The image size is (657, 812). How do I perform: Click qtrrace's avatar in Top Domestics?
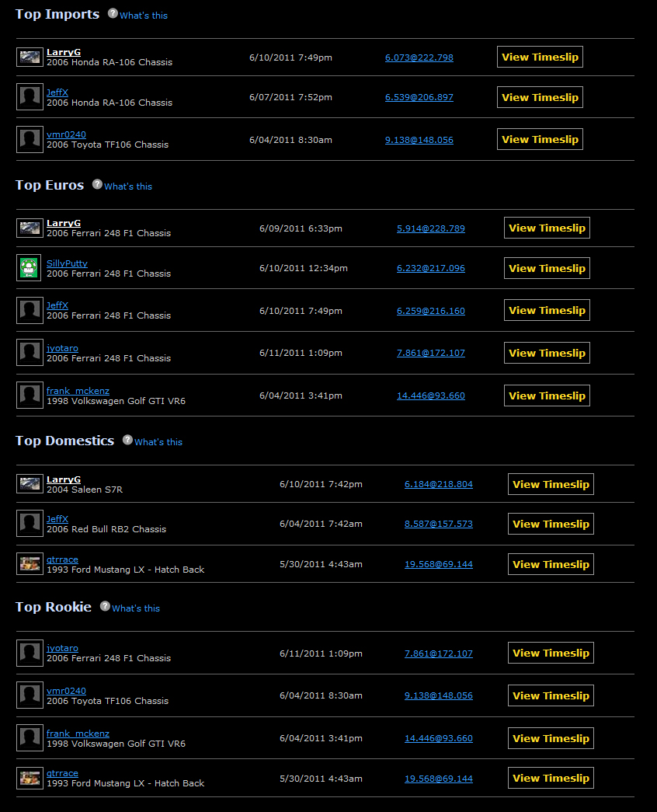tap(30, 564)
